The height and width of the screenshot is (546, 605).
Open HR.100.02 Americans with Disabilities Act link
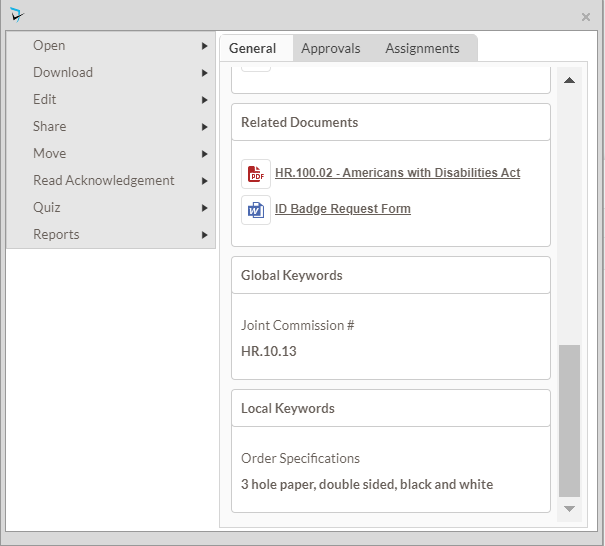(x=397, y=173)
